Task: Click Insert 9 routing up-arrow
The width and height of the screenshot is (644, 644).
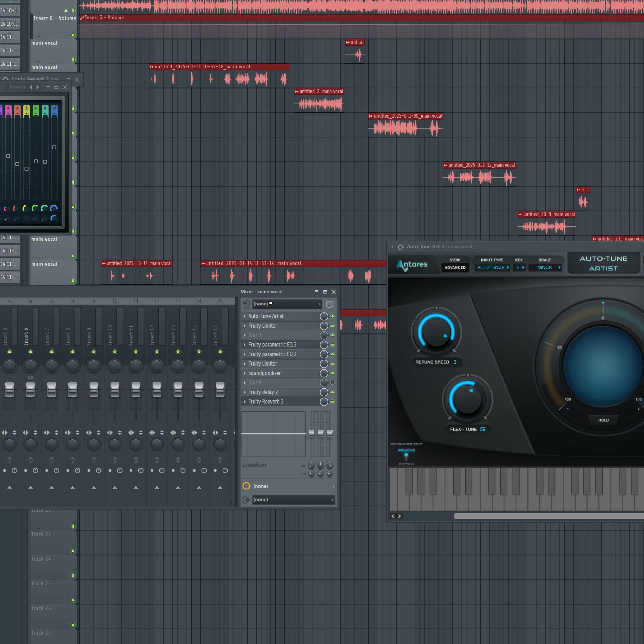Action: tap(94, 488)
